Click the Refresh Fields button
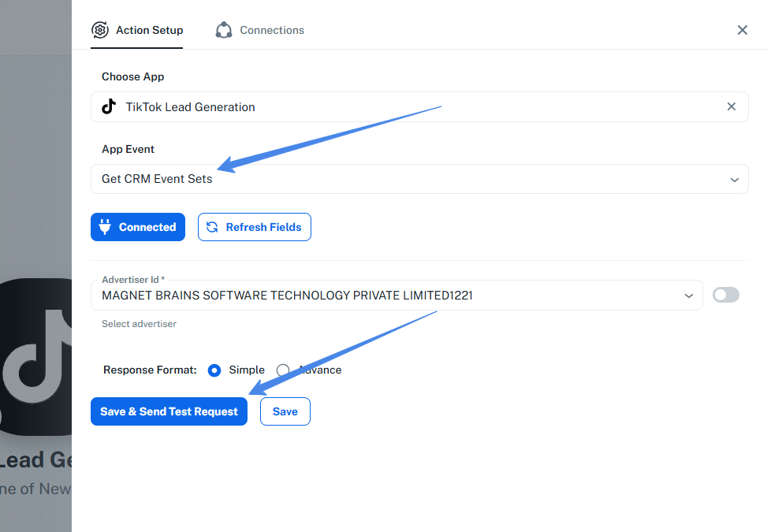Viewport: 767px width, 532px height. pyautogui.click(x=255, y=227)
